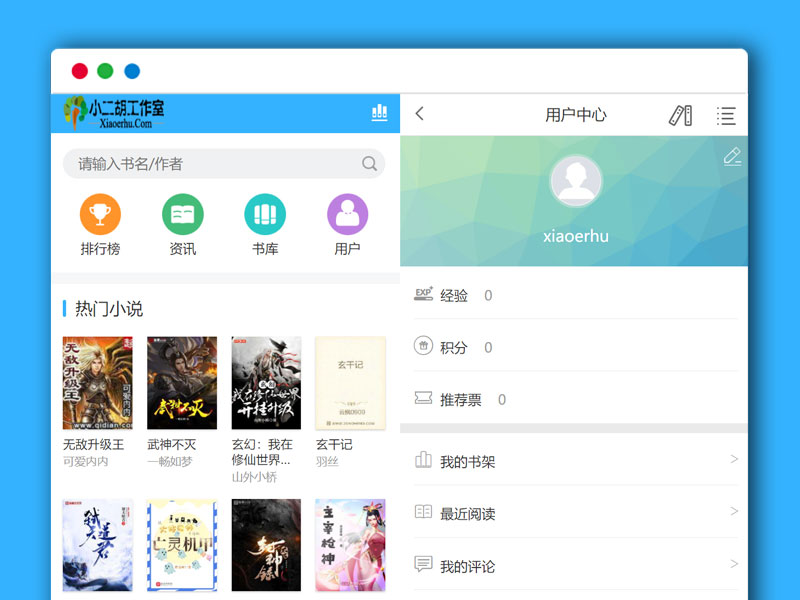800x600 pixels.
Task: Click the gift icon beside 积分
Action: point(424,347)
